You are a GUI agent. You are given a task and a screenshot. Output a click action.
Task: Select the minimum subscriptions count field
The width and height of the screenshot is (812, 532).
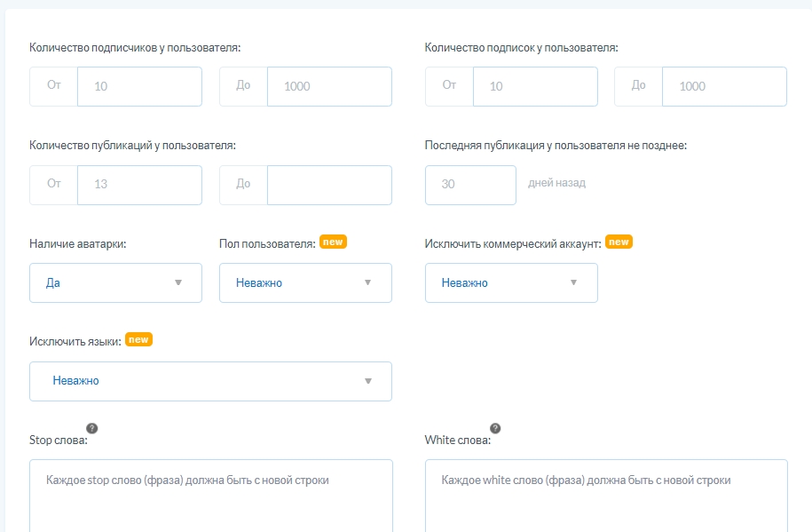(535, 86)
